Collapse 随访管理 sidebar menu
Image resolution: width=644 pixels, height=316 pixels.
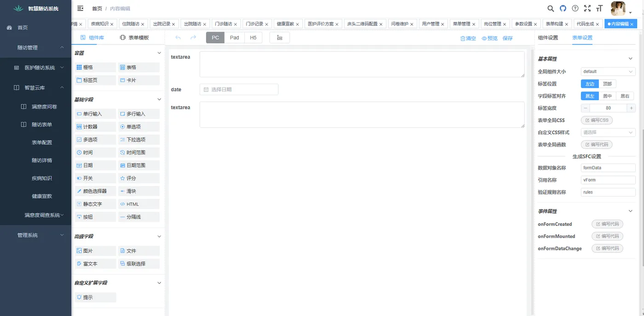pos(35,48)
